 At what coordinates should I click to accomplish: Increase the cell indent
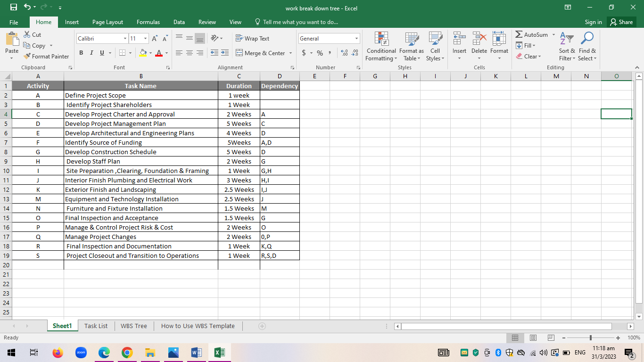224,53
